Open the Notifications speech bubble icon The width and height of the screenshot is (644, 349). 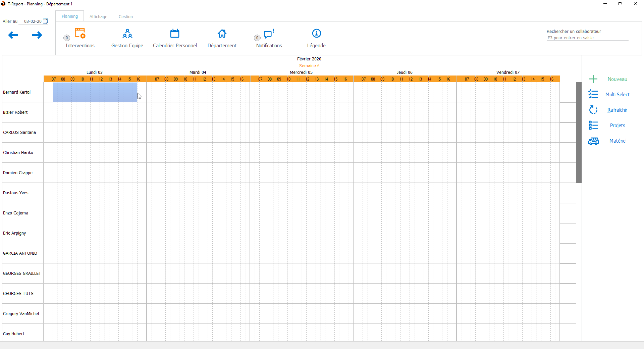pyautogui.click(x=269, y=34)
